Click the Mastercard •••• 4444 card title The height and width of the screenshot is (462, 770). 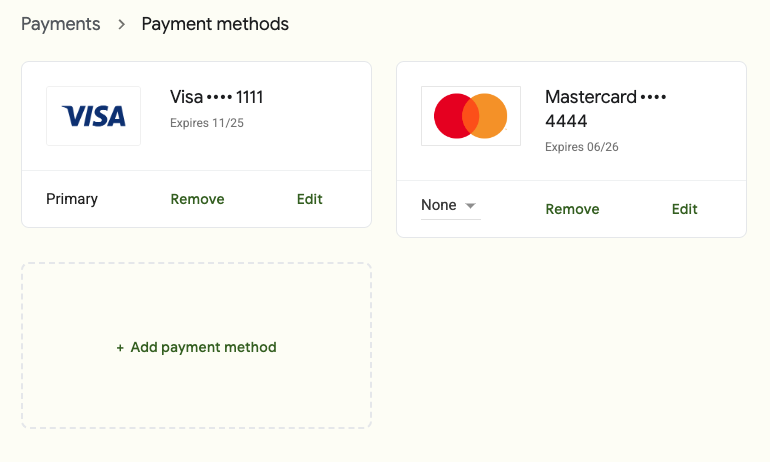pos(604,108)
